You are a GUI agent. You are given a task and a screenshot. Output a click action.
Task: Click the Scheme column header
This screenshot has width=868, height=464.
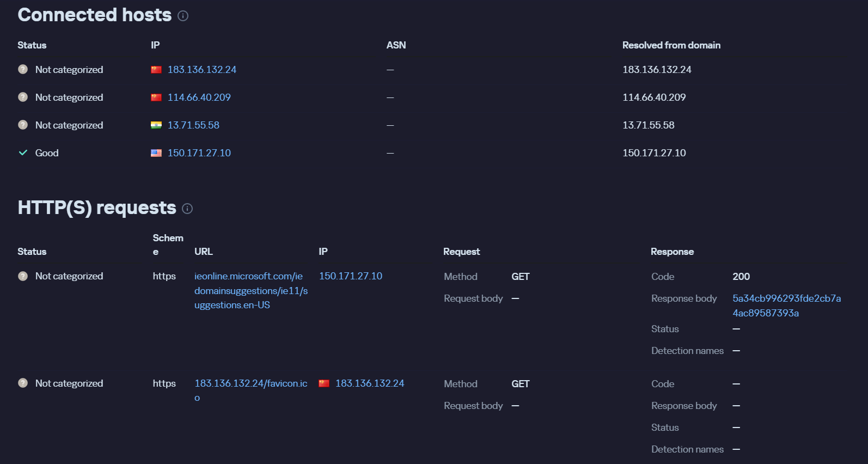168,245
